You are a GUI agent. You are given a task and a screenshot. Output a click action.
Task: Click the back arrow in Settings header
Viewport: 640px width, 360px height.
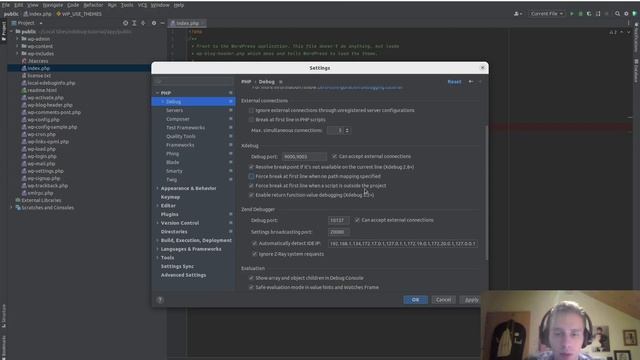(471, 82)
